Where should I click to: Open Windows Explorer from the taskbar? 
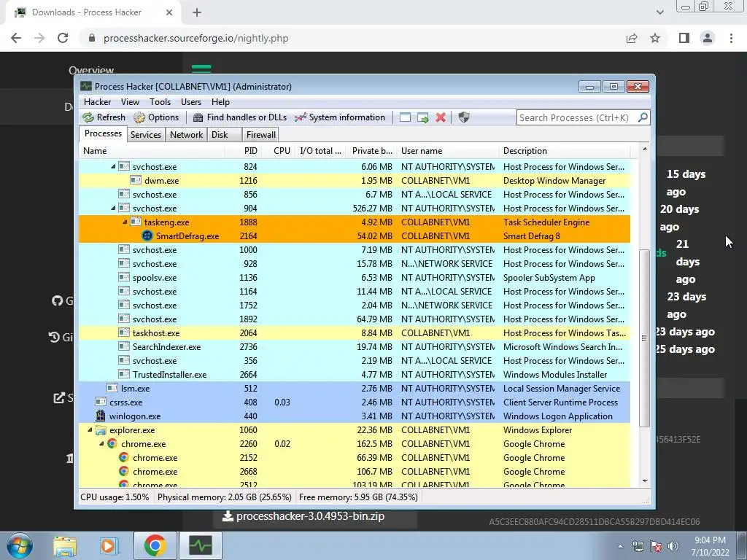click(65, 545)
